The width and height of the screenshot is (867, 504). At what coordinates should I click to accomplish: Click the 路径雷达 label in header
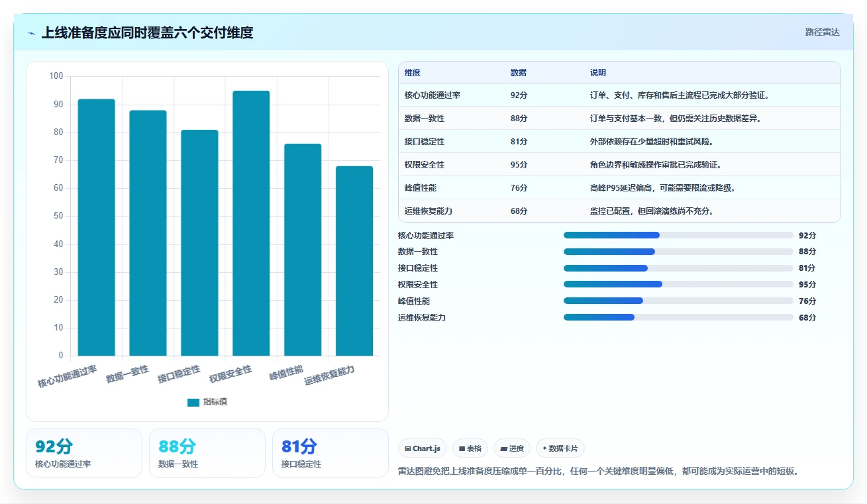[x=823, y=32]
